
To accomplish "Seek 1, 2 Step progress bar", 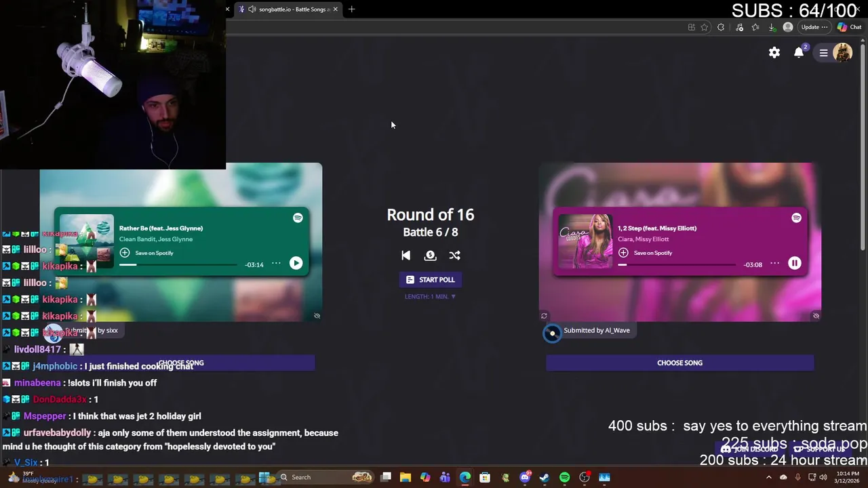I will pyautogui.click(x=677, y=265).
